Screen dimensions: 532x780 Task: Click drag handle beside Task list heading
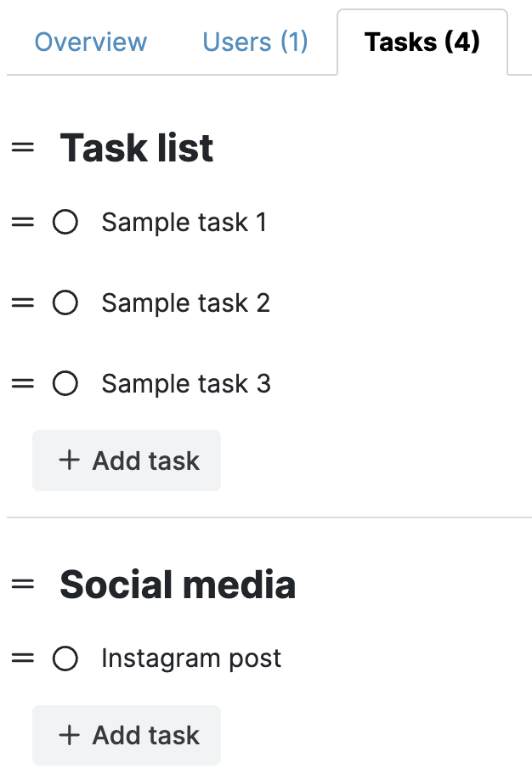[23, 148]
